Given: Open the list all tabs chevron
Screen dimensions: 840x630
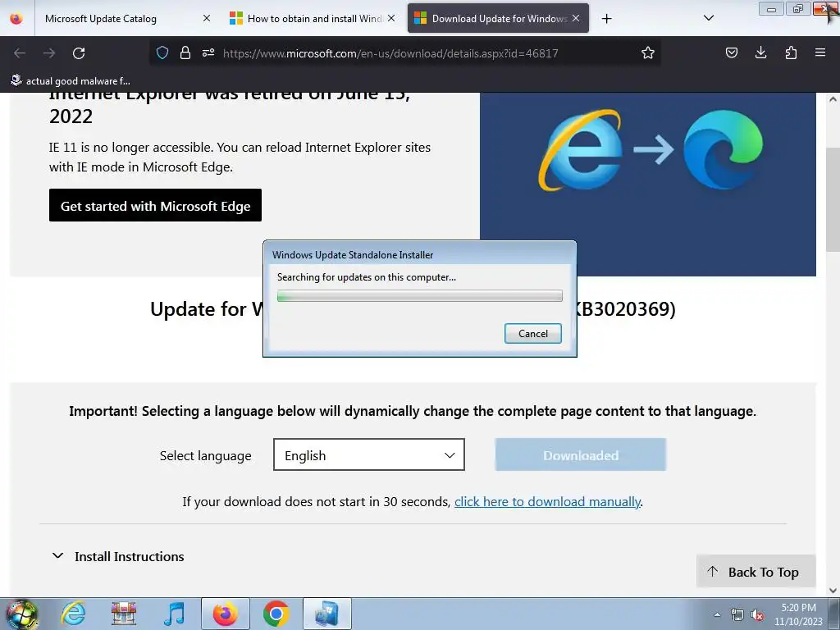Looking at the screenshot, I should 708,18.
